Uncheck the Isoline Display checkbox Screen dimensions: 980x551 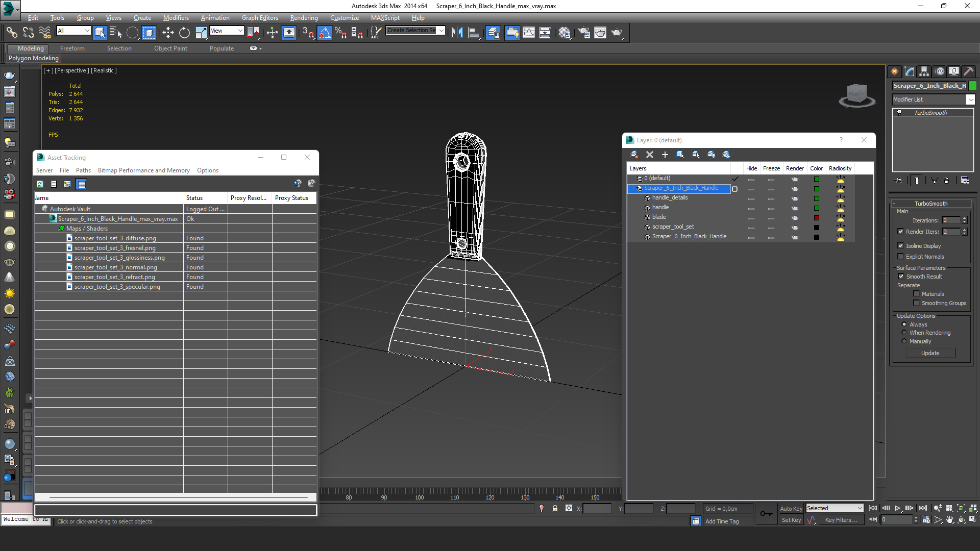tap(901, 246)
